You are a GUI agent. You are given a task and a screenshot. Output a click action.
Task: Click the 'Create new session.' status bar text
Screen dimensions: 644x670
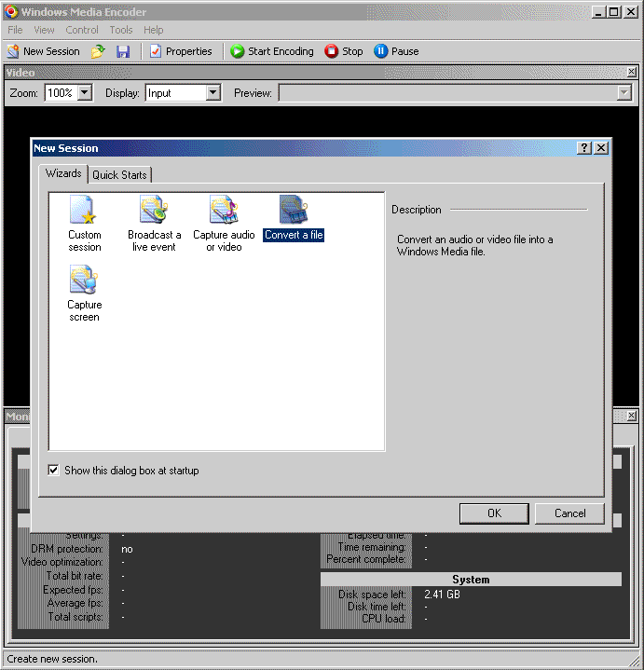pos(52,659)
